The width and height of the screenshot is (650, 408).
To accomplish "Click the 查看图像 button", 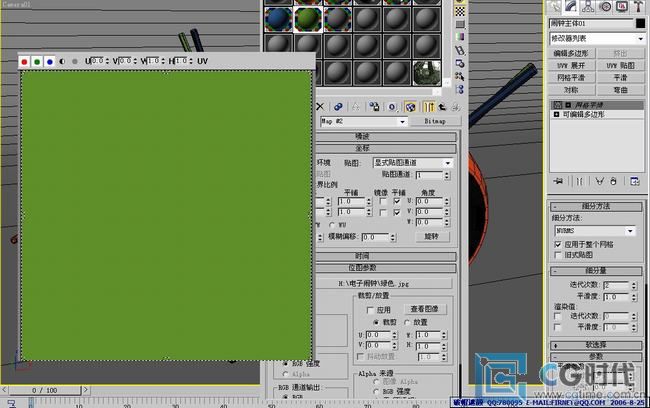I will point(424,309).
